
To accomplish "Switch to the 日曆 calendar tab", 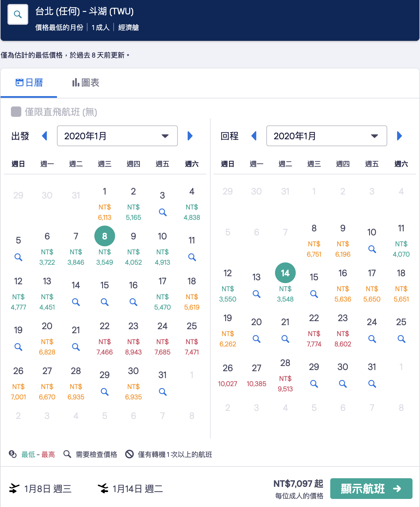I will [x=29, y=83].
